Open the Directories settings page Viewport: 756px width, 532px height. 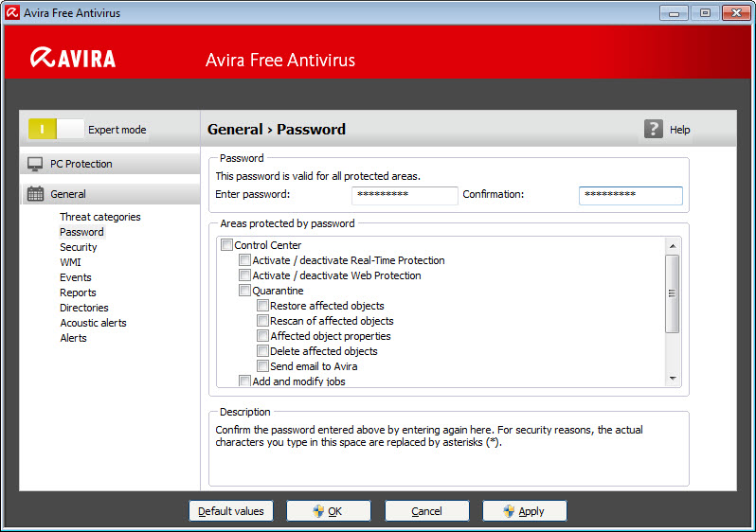pos(84,308)
